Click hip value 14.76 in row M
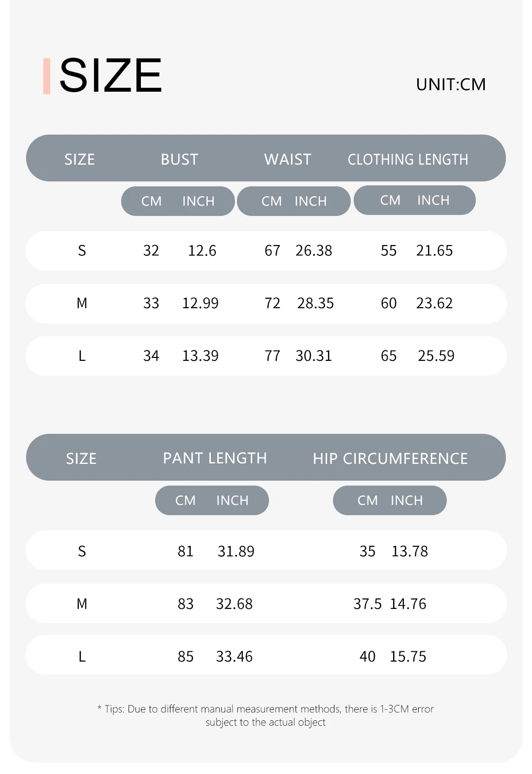 (408, 604)
